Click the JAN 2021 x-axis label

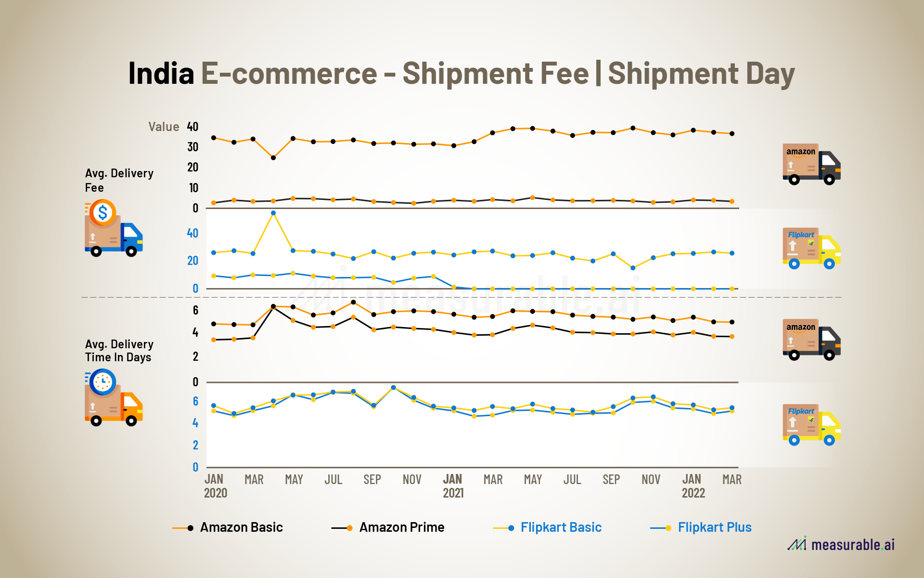[453, 486]
